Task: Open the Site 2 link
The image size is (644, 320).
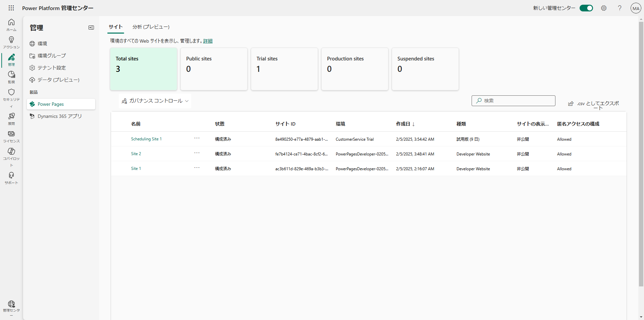Action: pyautogui.click(x=136, y=154)
